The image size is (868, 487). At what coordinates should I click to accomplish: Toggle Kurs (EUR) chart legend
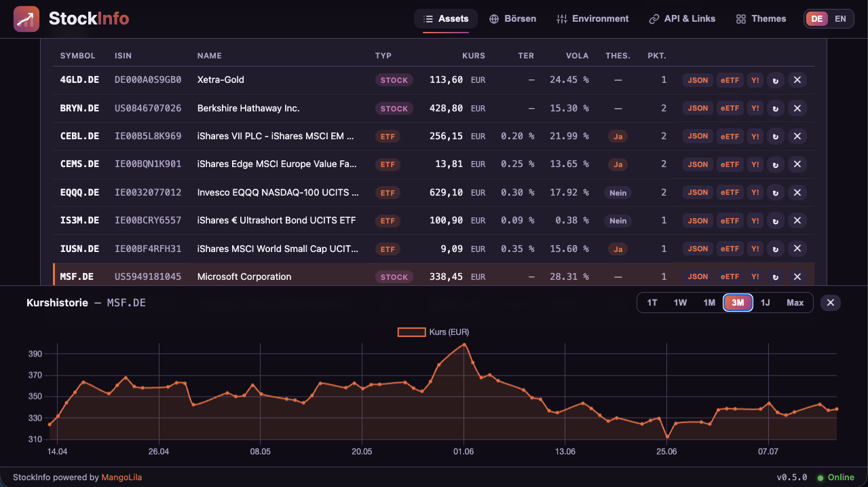click(x=434, y=332)
